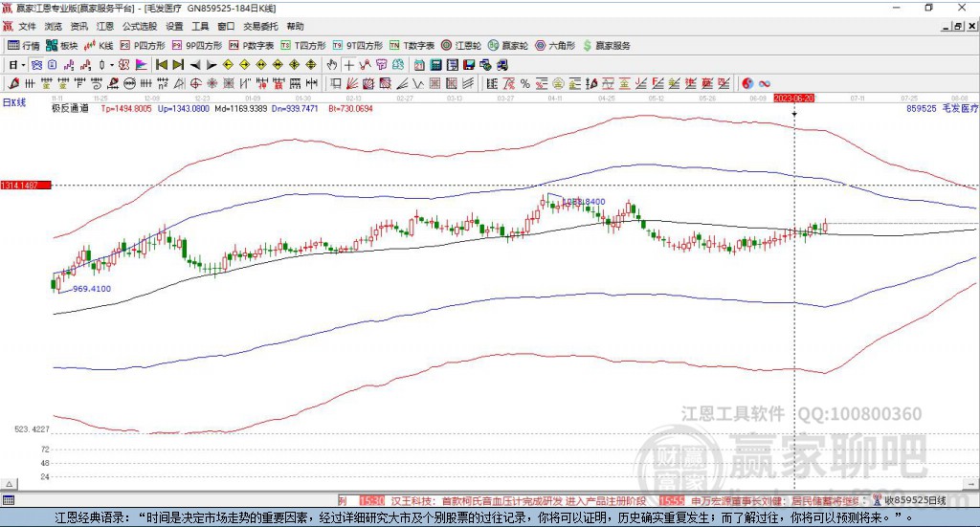Click the 969.4100 low price label

[x=91, y=289]
